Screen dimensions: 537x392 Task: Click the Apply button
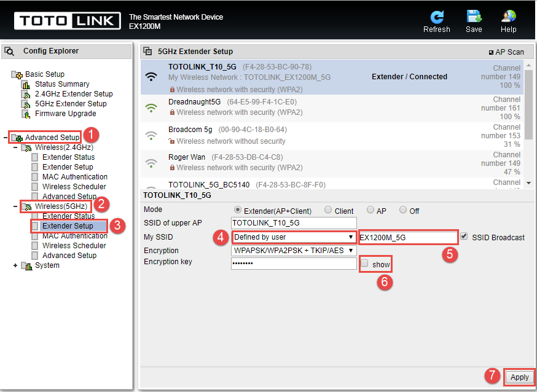click(x=520, y=377)
